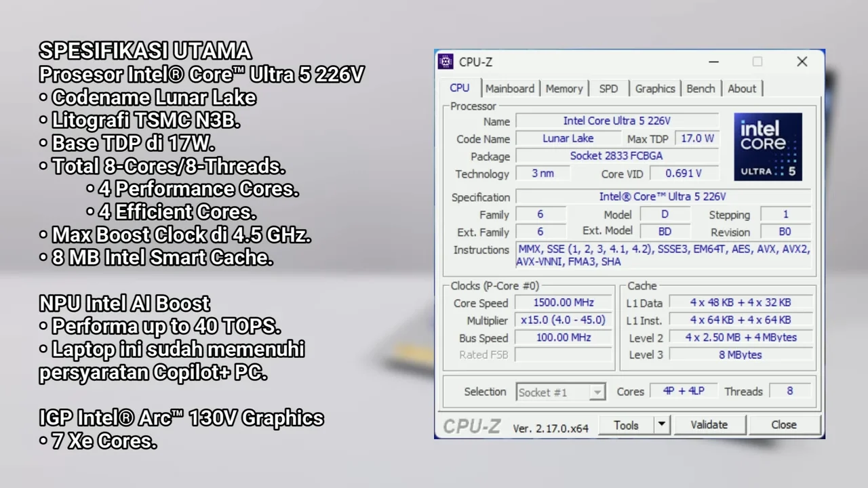Image resolution: width=868 pixels, height=488 pixels.
Task: Click the Core Speed value 1500.00 MHz
Action: pyautogui.click(x=564, y=302)
